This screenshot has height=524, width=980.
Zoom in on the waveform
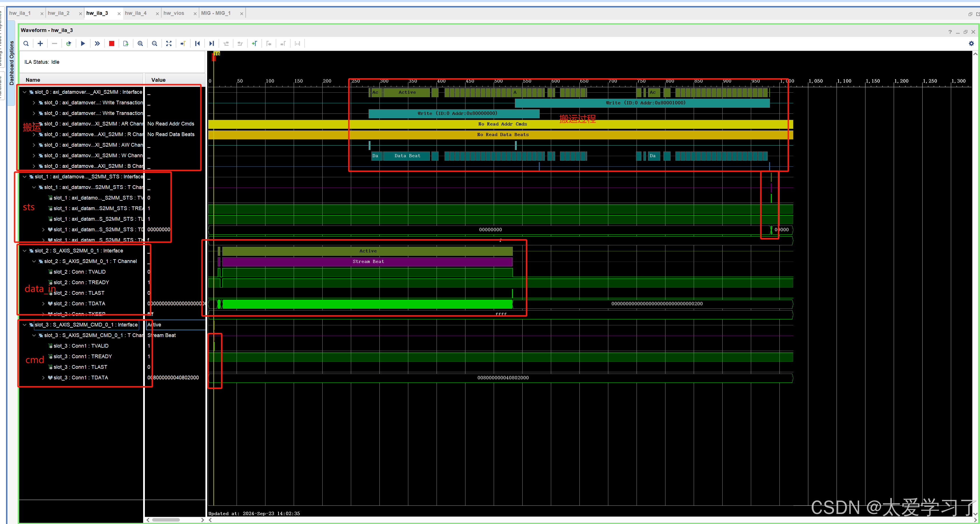(x=140, y=43)
